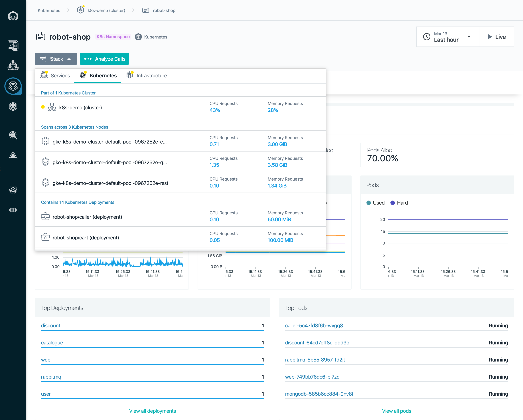
Task: Open robot-shop/caller (deployment) row
Action: coord(180,216)
